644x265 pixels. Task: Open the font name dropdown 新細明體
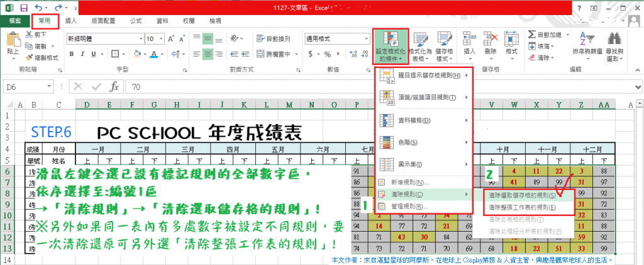142,39
